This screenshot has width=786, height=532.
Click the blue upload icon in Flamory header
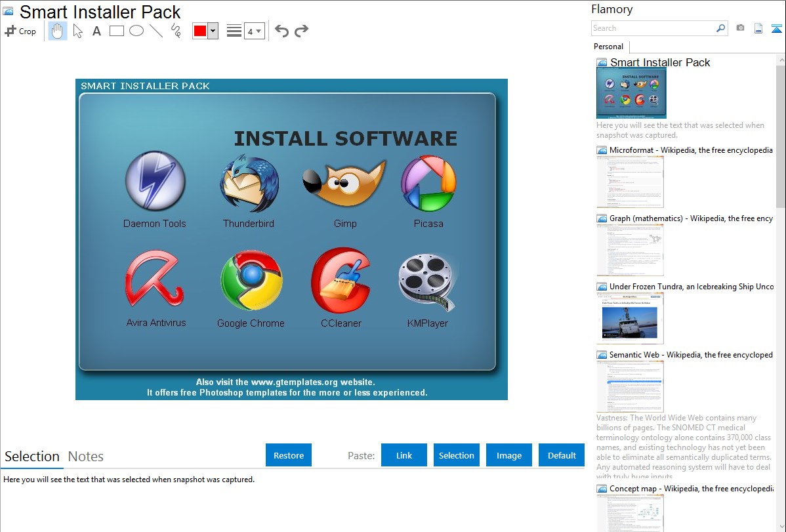tap(776, 28)
